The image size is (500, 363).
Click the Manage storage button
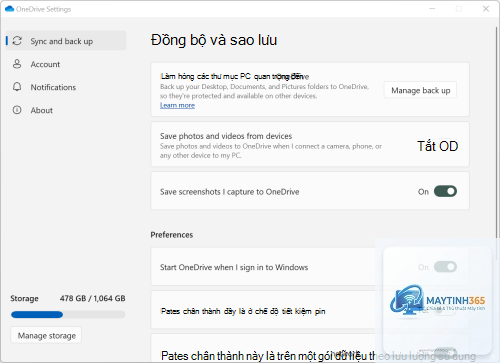(x=46, y=335)
